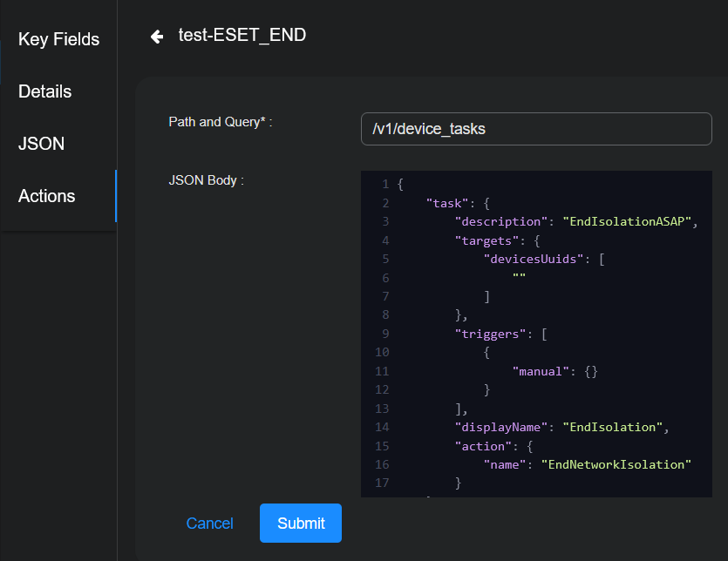728x561 pixels.
Task: Click the "EndNetworkIsolation" action name value
Action: pyautogui.click(x=616, y=464)
